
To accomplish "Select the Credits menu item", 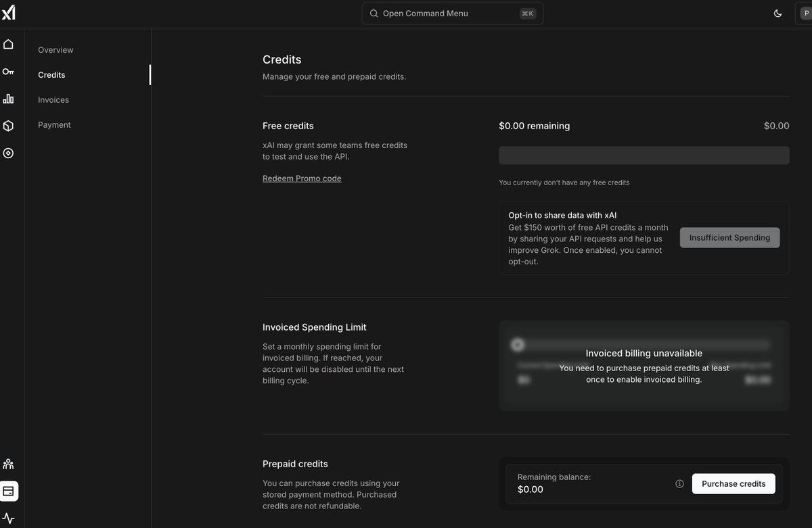I will tap(51, 75).
